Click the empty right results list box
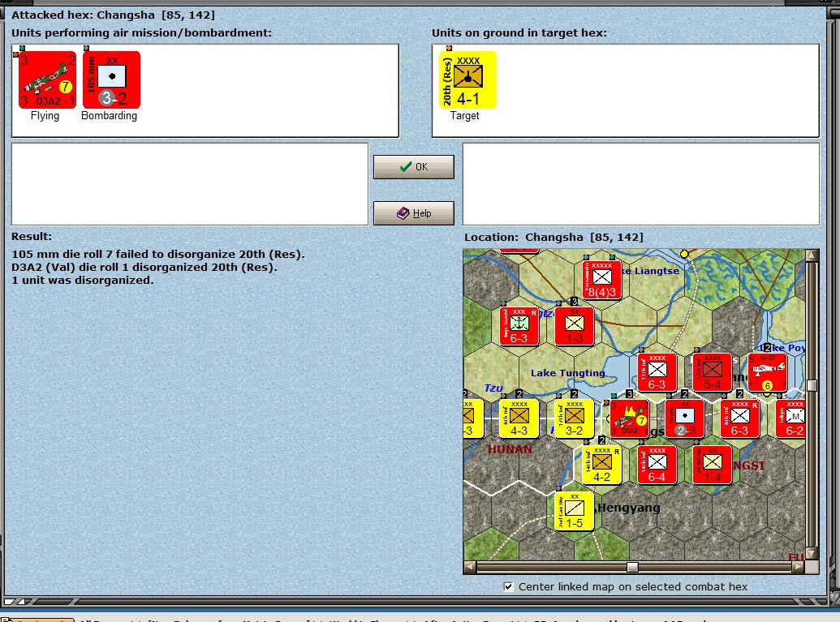Viewport: 840px width, 622px height. coord(641,184)
